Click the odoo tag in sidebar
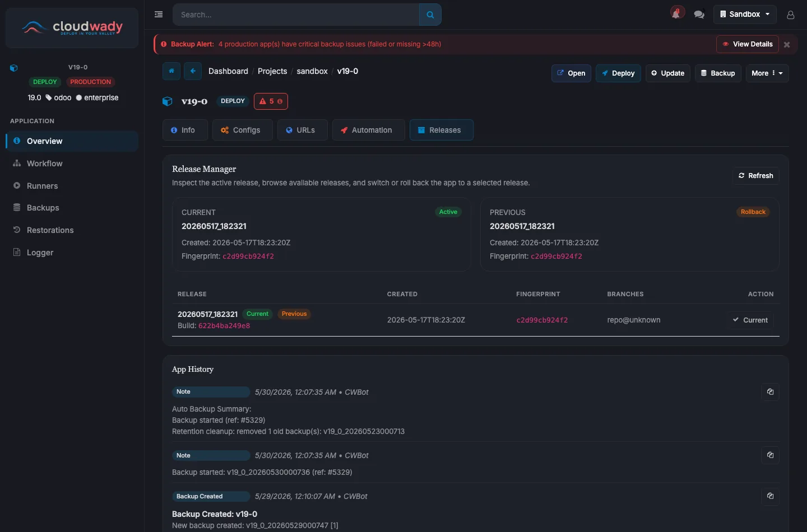The height and width of the screenshot is (532, 807). coord(58,98)
